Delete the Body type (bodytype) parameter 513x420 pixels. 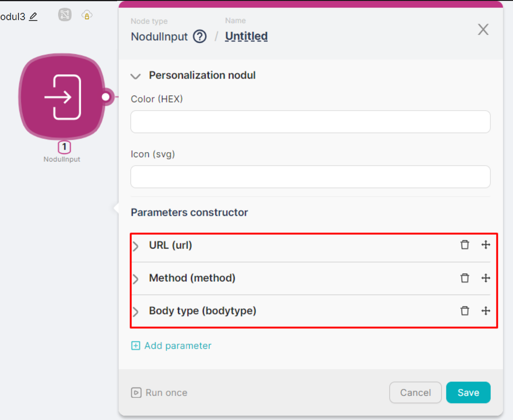pyautogui.click(x=464, y=311)
